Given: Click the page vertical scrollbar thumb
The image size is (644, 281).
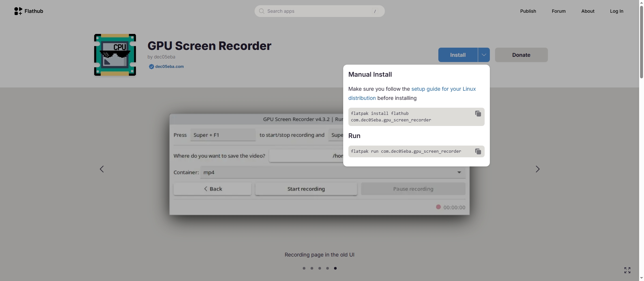Looking at the screenshot, I should pyautogui.click(x=641, y=39).
